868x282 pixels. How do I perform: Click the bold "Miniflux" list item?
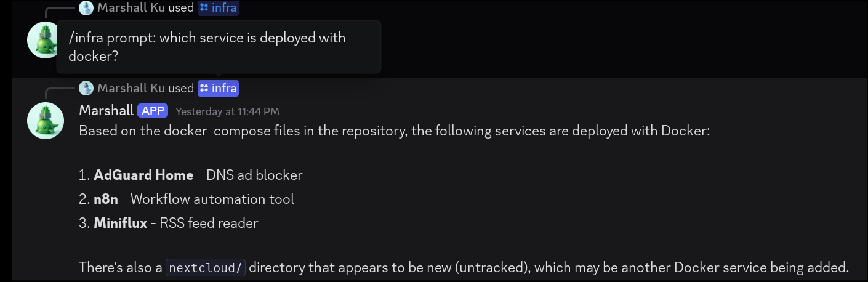pyautogui.click(x=120, y=224)
